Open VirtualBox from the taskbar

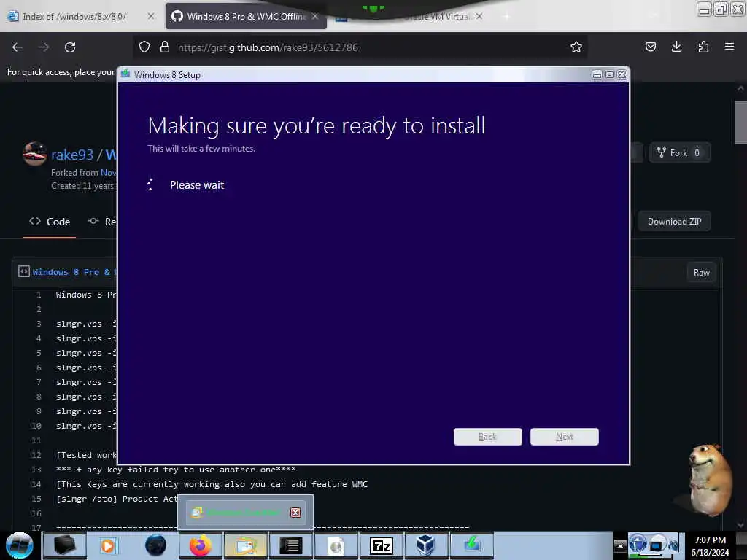(425, 545)
